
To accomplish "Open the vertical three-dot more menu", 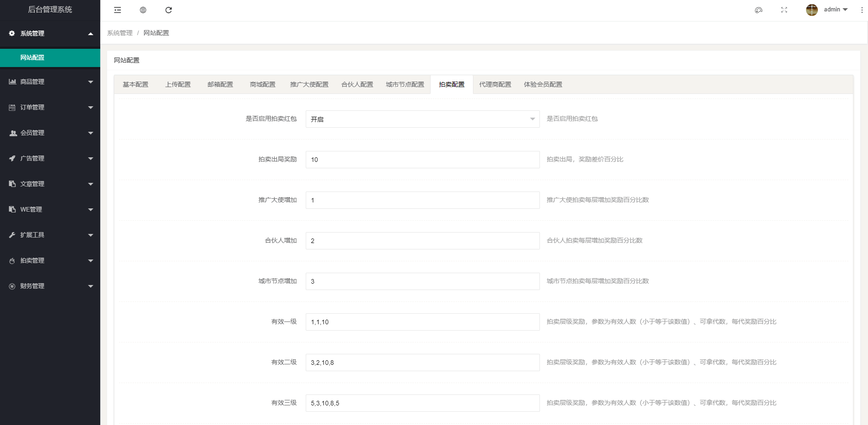I will [862, 10].
